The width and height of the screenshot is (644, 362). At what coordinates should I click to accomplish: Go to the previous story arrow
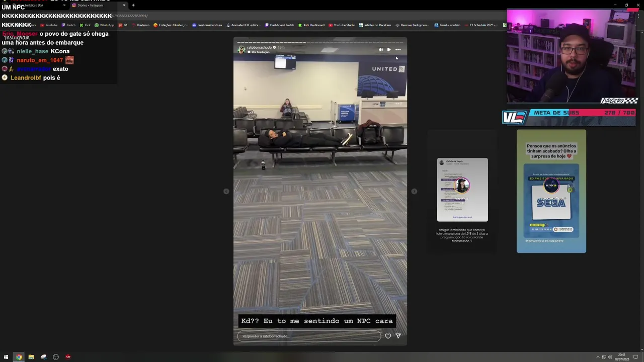click(226, 191)
